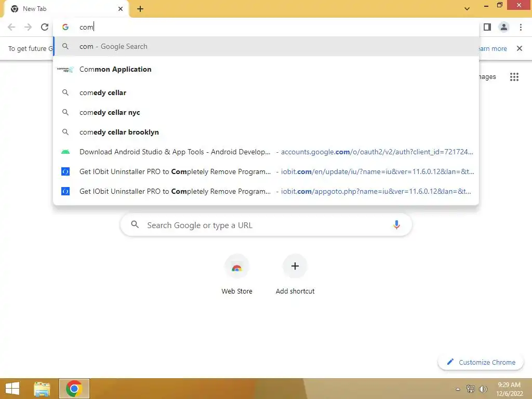Click the browser back arrow
The width and height of the screenshot is (532, 399).
click(x=11, y=27)
